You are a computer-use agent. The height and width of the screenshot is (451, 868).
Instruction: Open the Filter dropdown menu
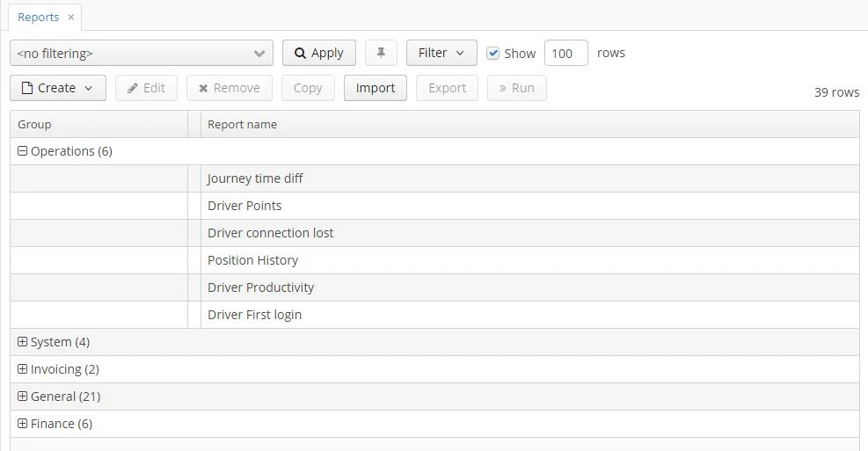click(x=441, y=53)
